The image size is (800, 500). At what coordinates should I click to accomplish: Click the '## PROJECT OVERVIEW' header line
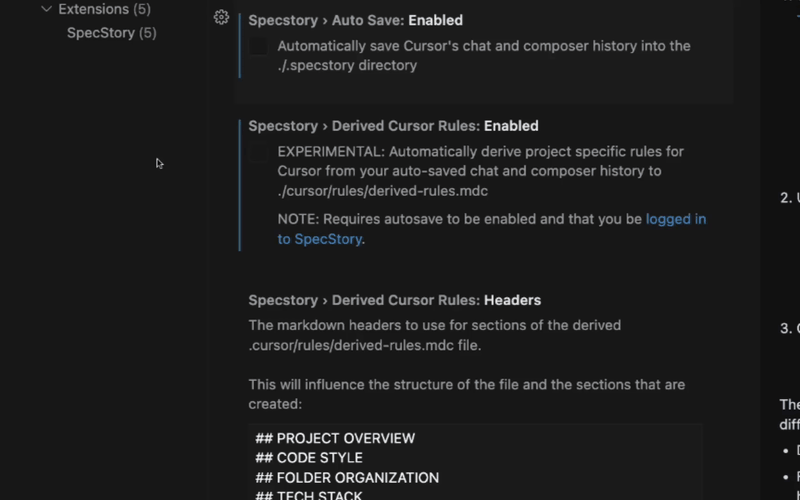pos(335,438)
